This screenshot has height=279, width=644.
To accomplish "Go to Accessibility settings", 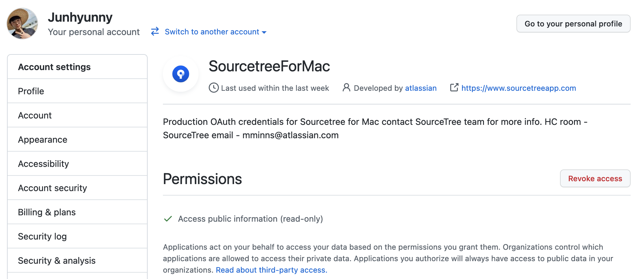I will tap(77, 164).
